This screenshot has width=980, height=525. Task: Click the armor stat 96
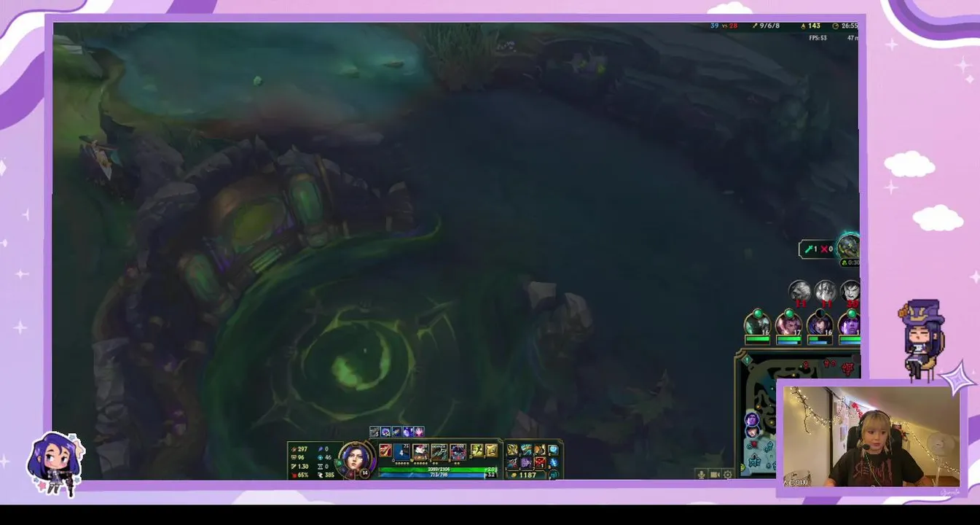298,458
